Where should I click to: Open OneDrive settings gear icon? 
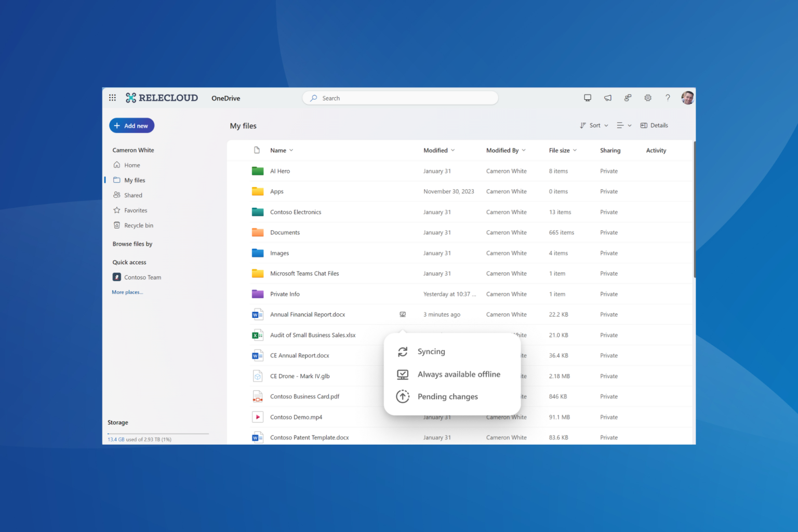point(648,98)
